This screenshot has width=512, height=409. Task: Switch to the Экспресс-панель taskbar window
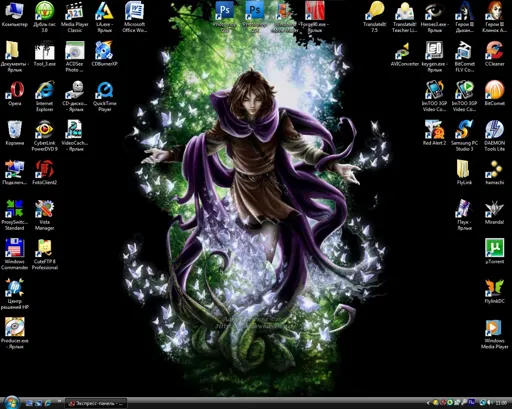tap(96, 403)
